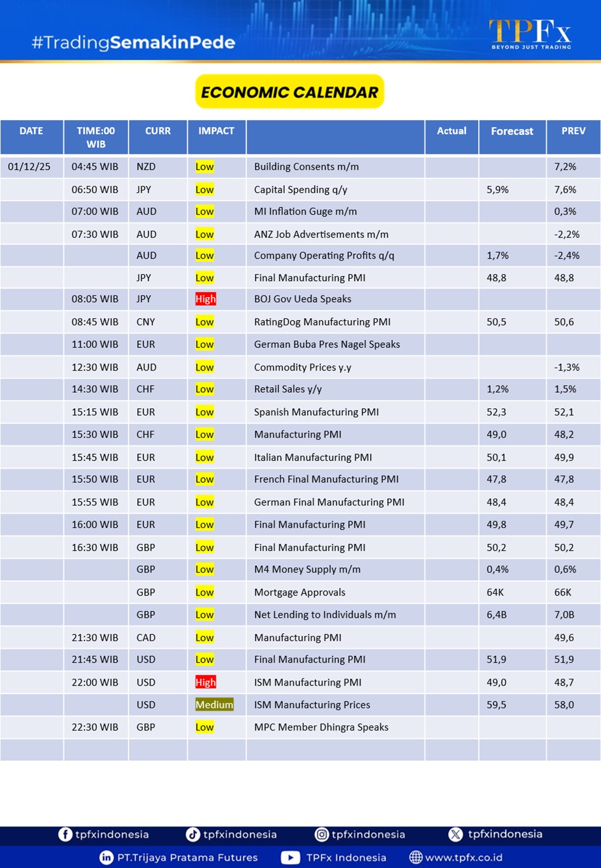Select the Forecast column header

coord(512,131)
